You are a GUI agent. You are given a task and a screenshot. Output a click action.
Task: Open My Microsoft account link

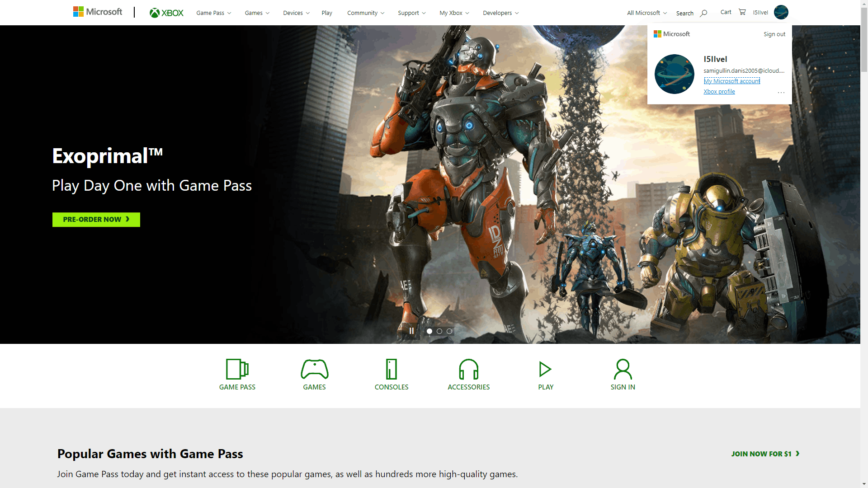(x=731, y=81)
